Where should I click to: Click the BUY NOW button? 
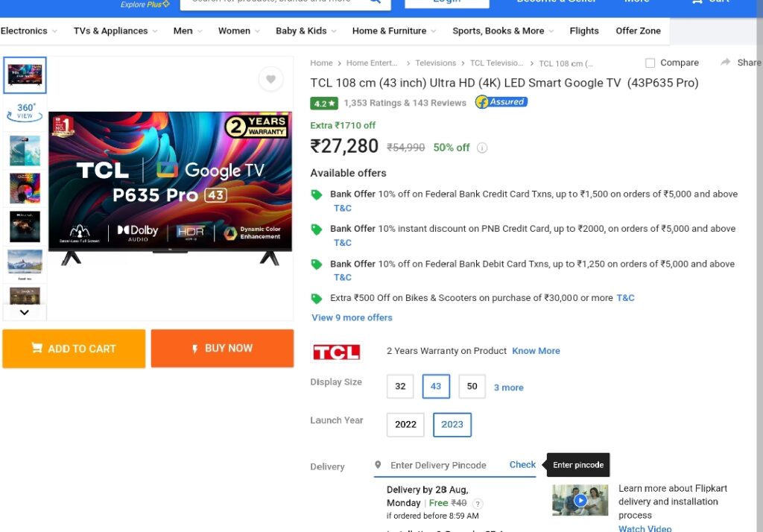tap(222, 349)
